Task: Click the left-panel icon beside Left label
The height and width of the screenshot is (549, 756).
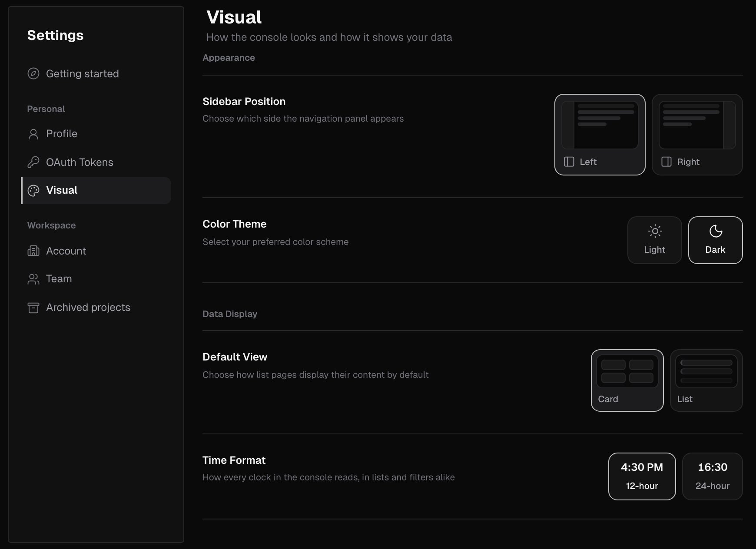Action: pyautogui.click(x=569, y=162)
